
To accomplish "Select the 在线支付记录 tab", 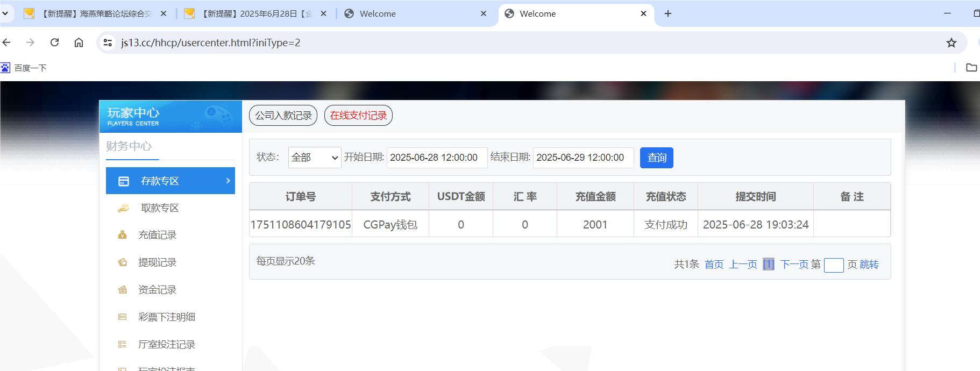I will [x=358, y=116].
